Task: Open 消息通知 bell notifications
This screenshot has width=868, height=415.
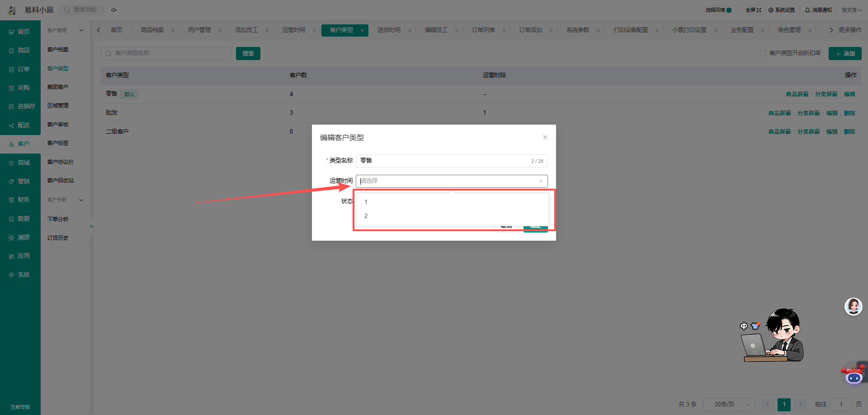Action: [818, 10]
